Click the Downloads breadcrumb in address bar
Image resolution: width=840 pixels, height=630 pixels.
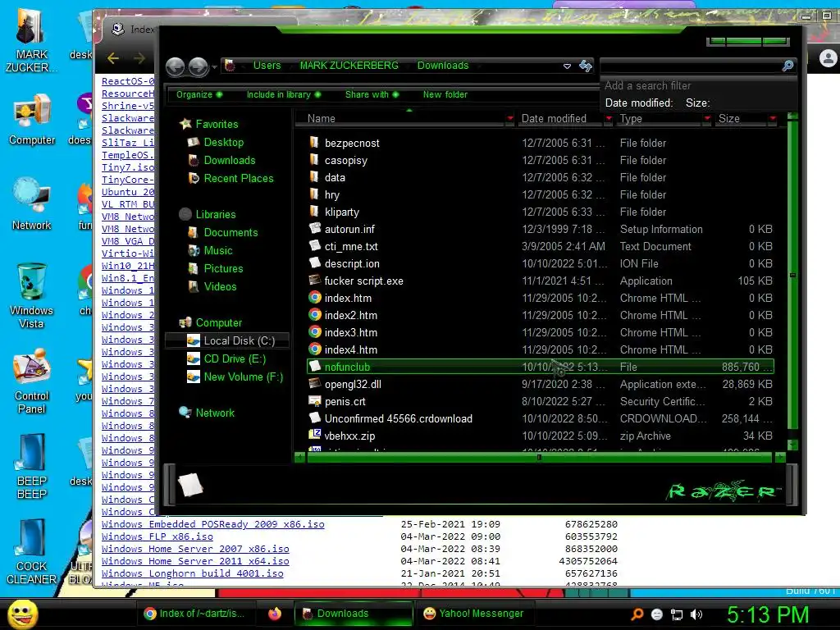point(442,66)
